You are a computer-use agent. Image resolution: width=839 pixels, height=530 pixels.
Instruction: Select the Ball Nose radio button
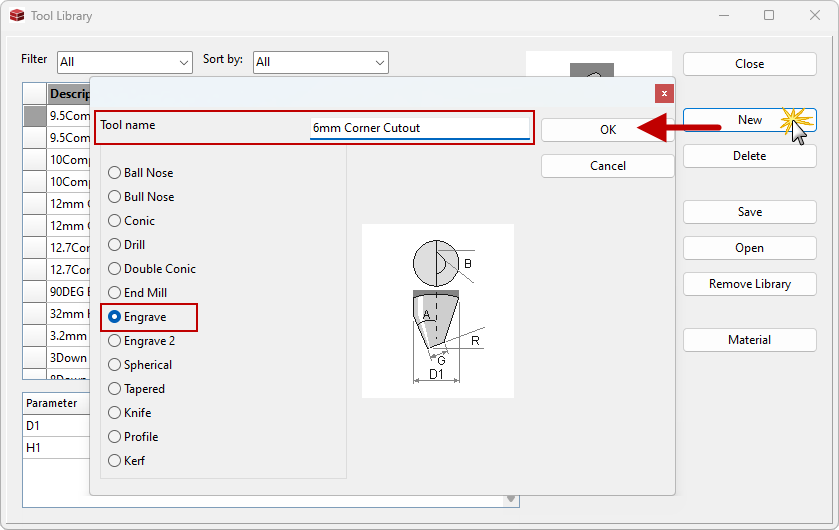point(115,173)
